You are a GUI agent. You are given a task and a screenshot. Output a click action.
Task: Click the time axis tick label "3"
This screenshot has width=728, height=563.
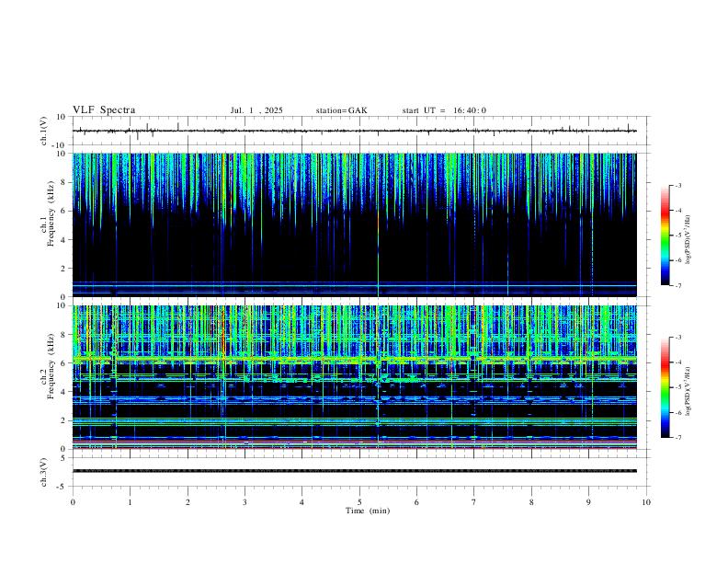[x=245, y=502]
